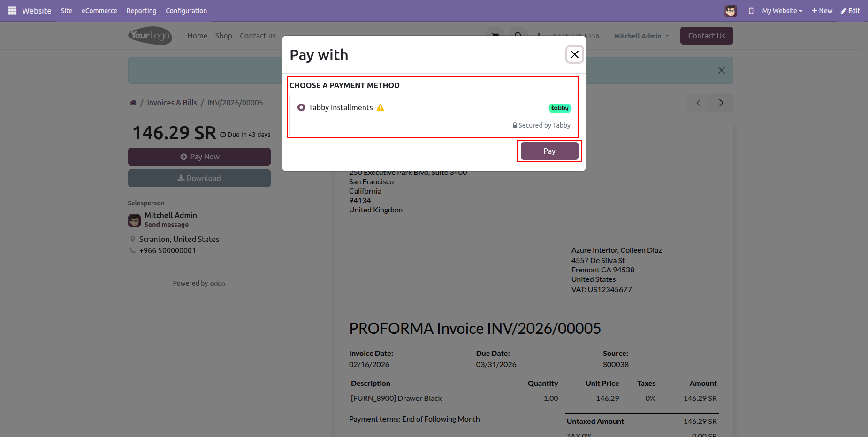
Task: Click the New button in top bar
Action: 822,11
